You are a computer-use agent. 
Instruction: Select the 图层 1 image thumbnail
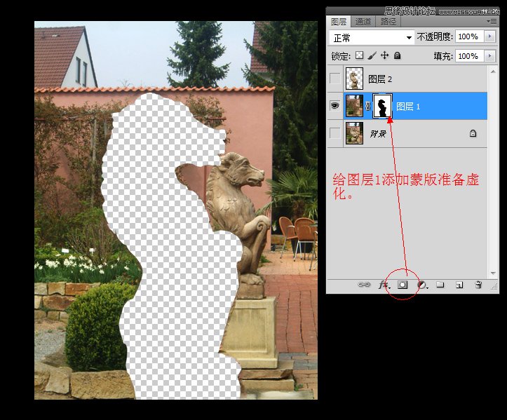pyautogui.click(x=354, y=106)
